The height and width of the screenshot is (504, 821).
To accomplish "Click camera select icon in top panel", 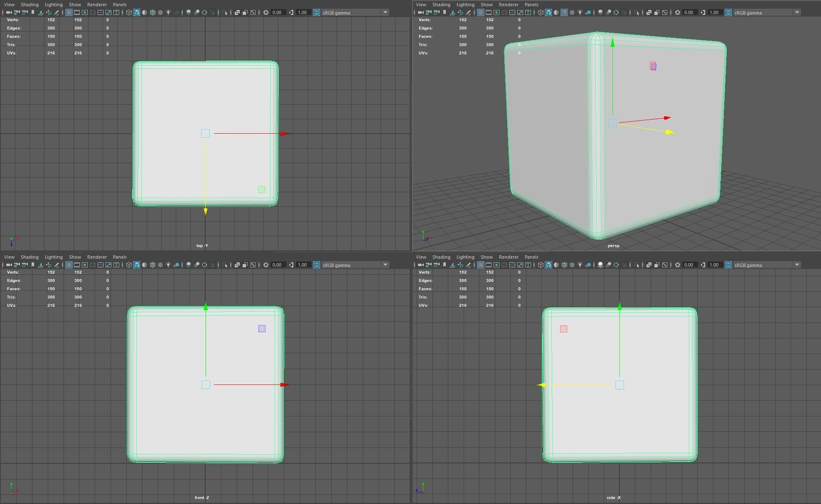I will coord(9,12).
